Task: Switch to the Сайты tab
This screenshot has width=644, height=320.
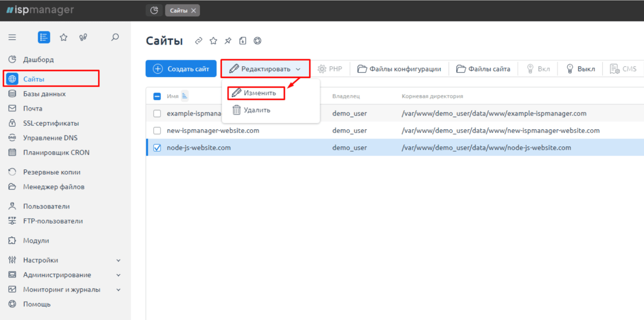Action: [x=179, y=10]
